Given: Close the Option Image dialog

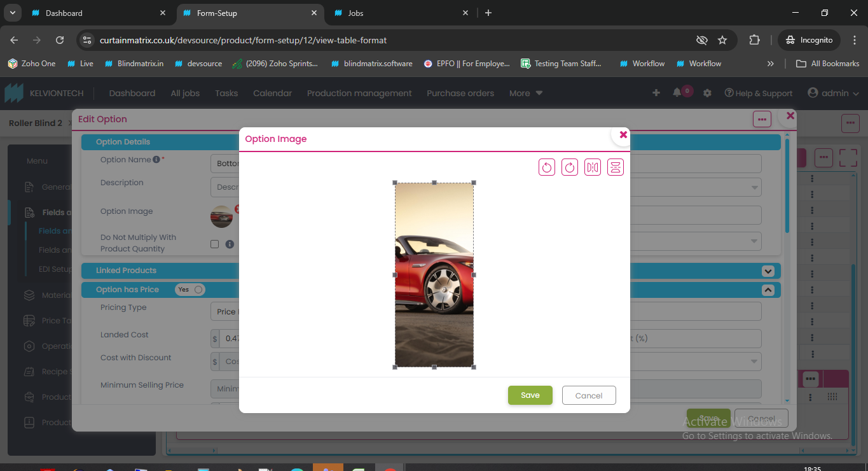Looking at the screenshot, I should (623, 134).
